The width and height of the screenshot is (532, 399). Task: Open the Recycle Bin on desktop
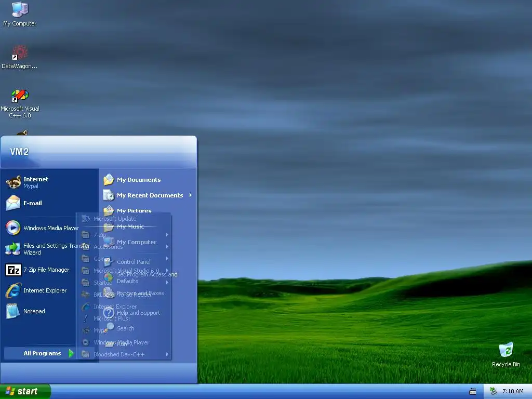pyautogui.click(x=506, y=355)
